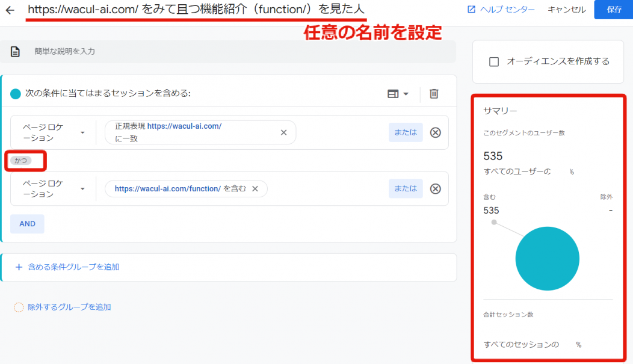The width and height of the screenshot is (633, 364).
Task: Open the second ページ ロケーション dropdown
Action: 52,188
